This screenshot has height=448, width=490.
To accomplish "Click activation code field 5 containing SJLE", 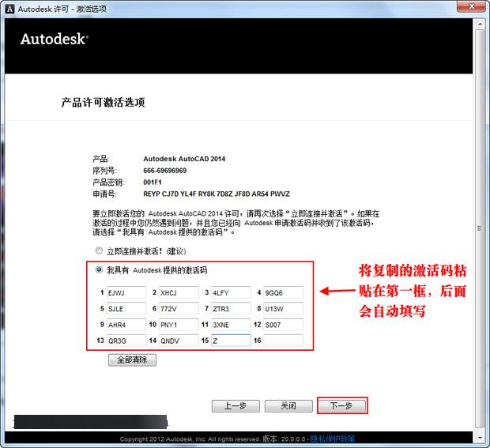I will pyautogui.click(x=126, y=309).
